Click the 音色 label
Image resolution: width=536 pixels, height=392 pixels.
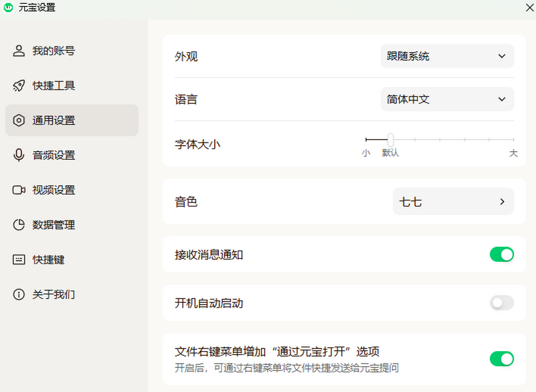(x=186, y=202)
